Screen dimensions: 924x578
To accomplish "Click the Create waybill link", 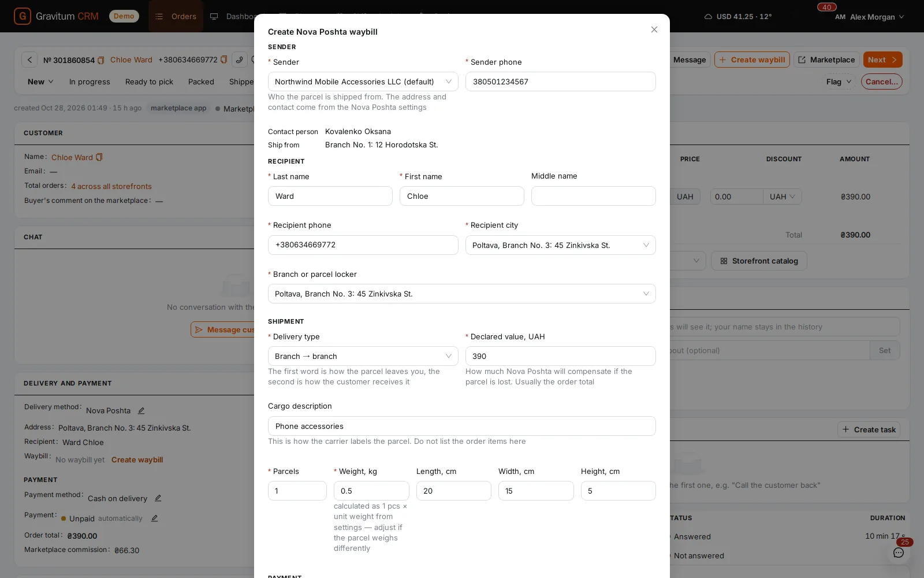I will point(137,460).
